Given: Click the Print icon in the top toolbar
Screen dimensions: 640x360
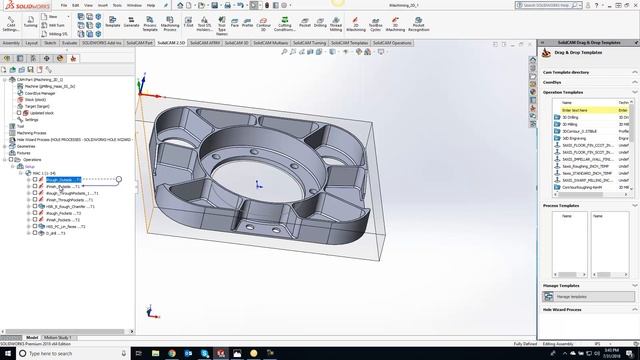Looking at the screenshot, I should (x=227, y=5).
